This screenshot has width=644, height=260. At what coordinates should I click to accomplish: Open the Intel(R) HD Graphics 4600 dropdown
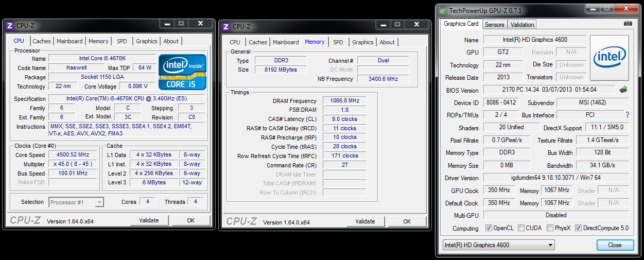point(498,245)
